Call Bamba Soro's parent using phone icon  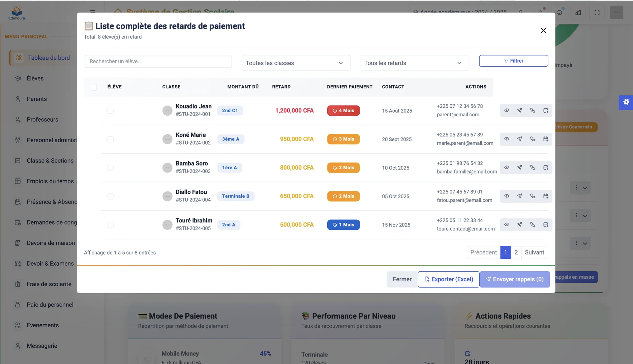coord(533,168)
